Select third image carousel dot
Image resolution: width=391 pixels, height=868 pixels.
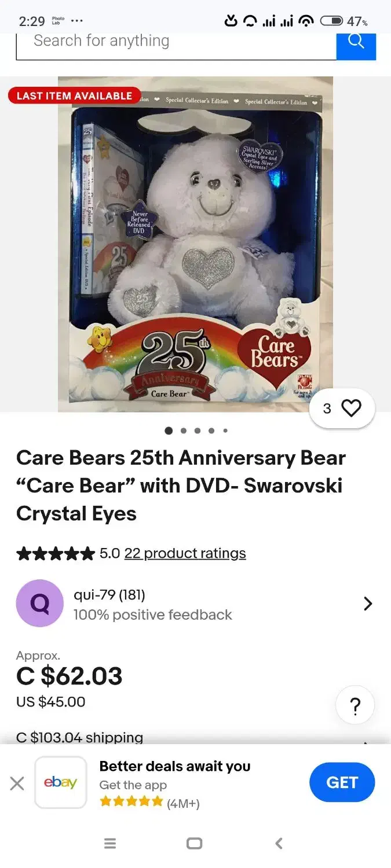(x=198, y=431)
